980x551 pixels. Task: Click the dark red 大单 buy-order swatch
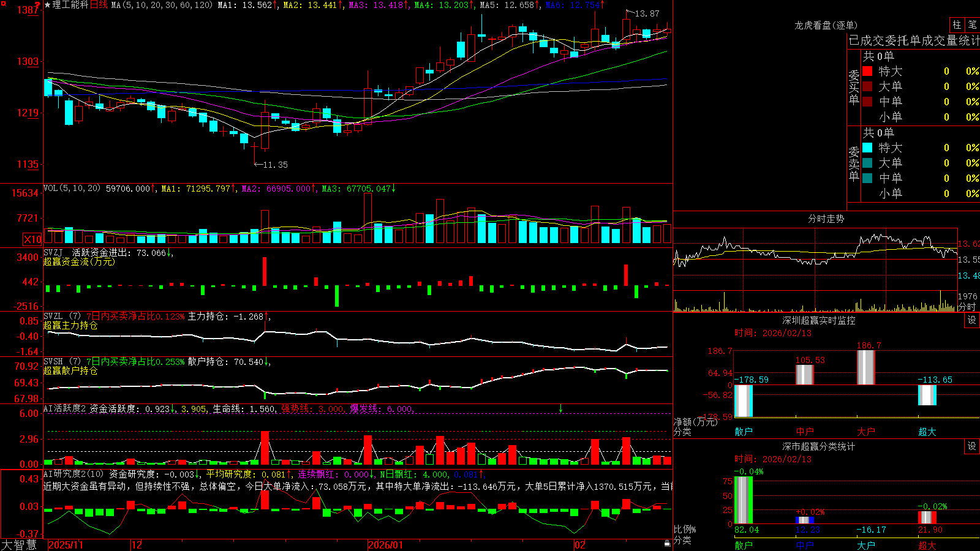pos(867,86)
